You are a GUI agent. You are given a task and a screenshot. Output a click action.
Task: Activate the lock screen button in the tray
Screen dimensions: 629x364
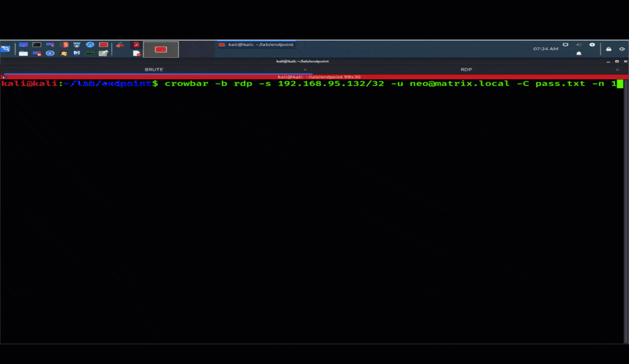pos(608,48)
